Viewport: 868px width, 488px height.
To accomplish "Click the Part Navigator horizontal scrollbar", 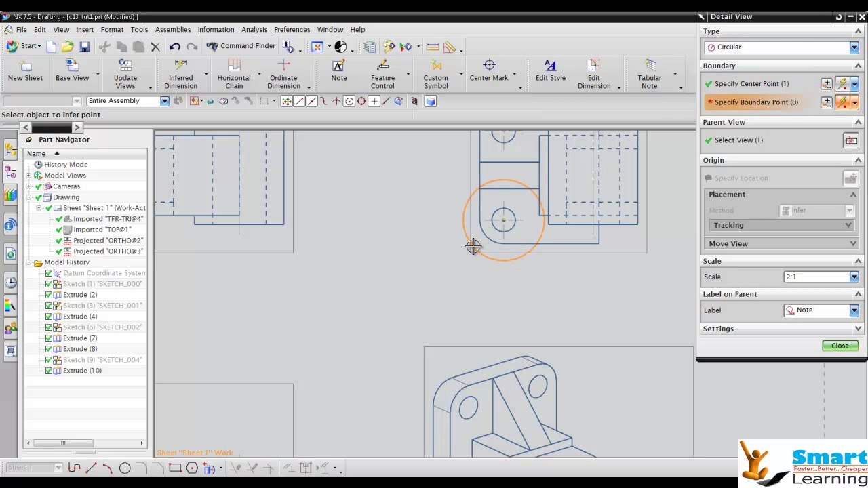I will tap(85, 443).
